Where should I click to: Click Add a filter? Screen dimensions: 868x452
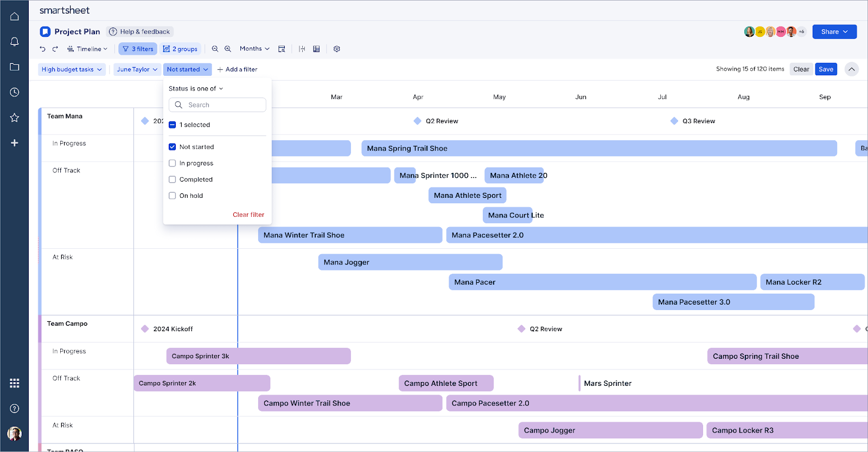237,69
